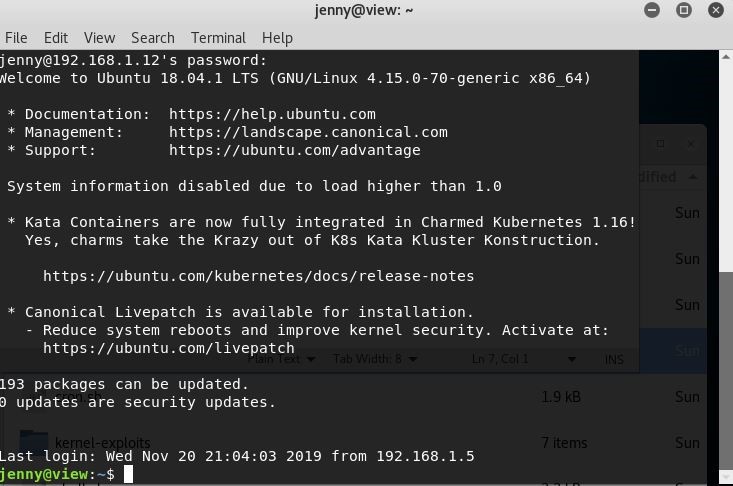Click the terminal vertical scrollbar thumb
Viewport: 733px width, 486px height.
pos(726,371)
